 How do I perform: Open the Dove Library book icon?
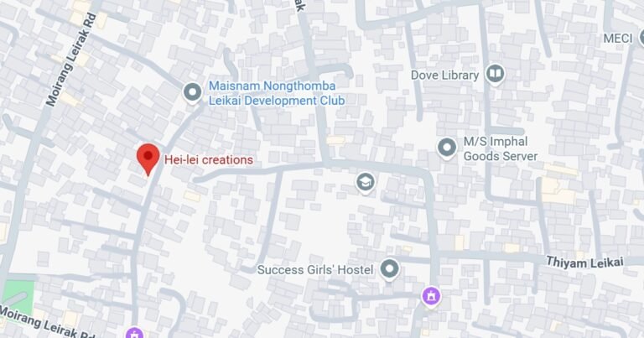(x=495, y=74)
